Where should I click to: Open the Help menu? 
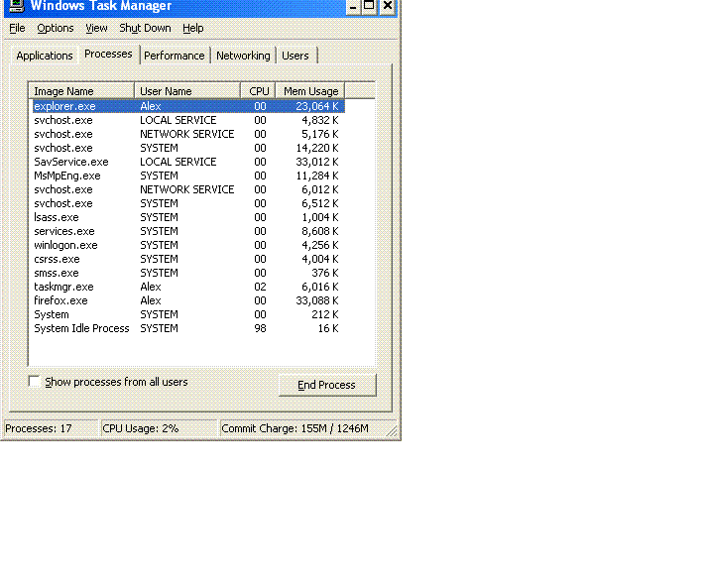[x=192, y=28]
